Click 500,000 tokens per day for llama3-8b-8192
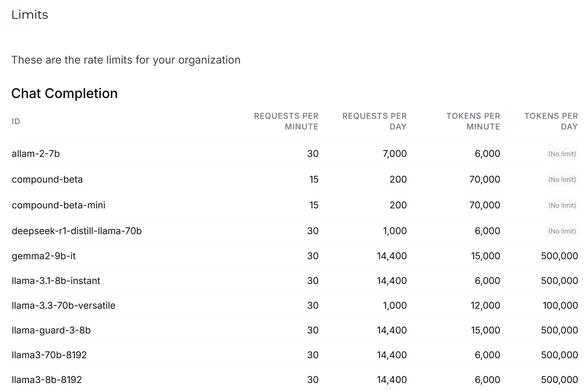Viewport: 588px width, 391px height. tap(560, 380)
